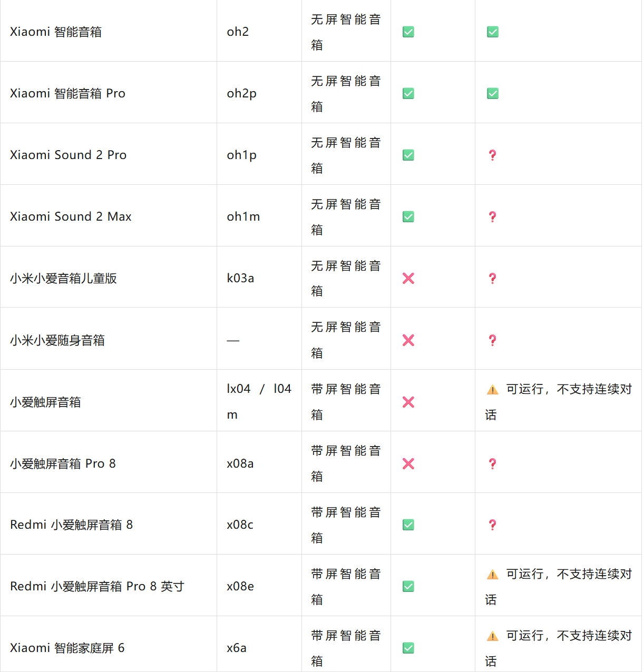
Task: Click the red question mark for Xiaomi Sound 2 Pro
Action: click(x=493, y=155)
